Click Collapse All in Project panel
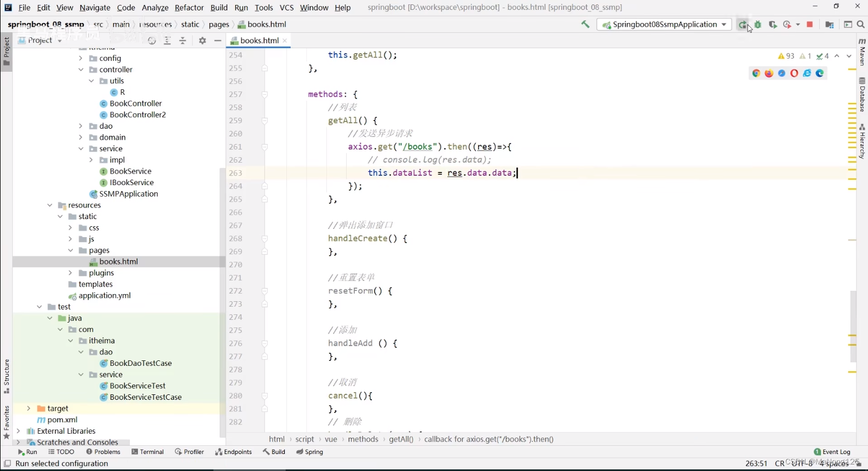 pyautogui.click(x=183, y=41)
